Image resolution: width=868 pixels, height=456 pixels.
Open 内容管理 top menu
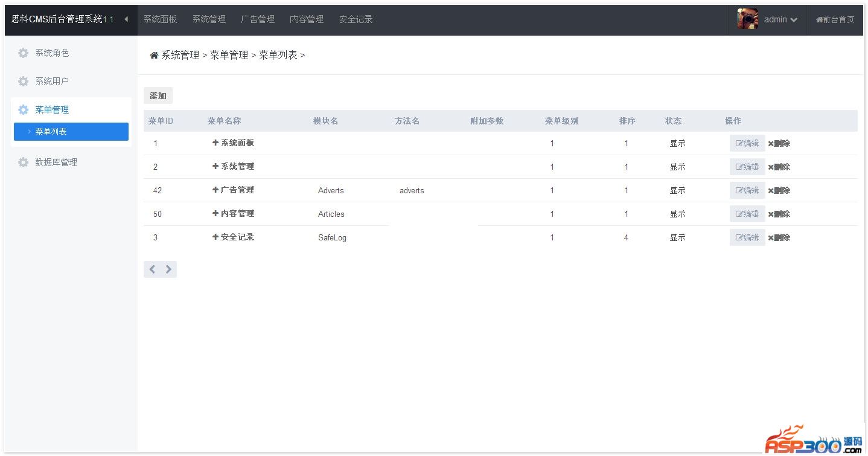pos(307,19)
